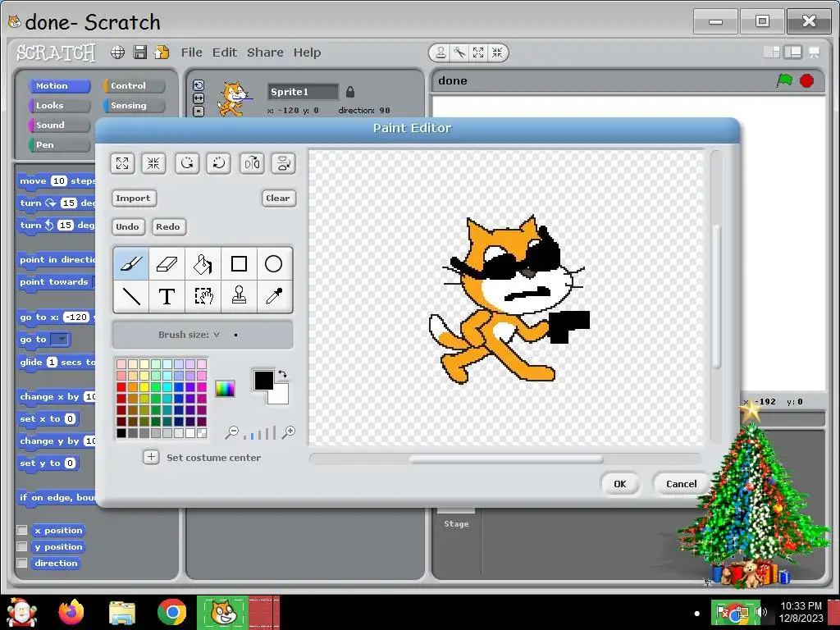Open the go to block dropdown
The image size is (840, 630).
click(62, 339)
